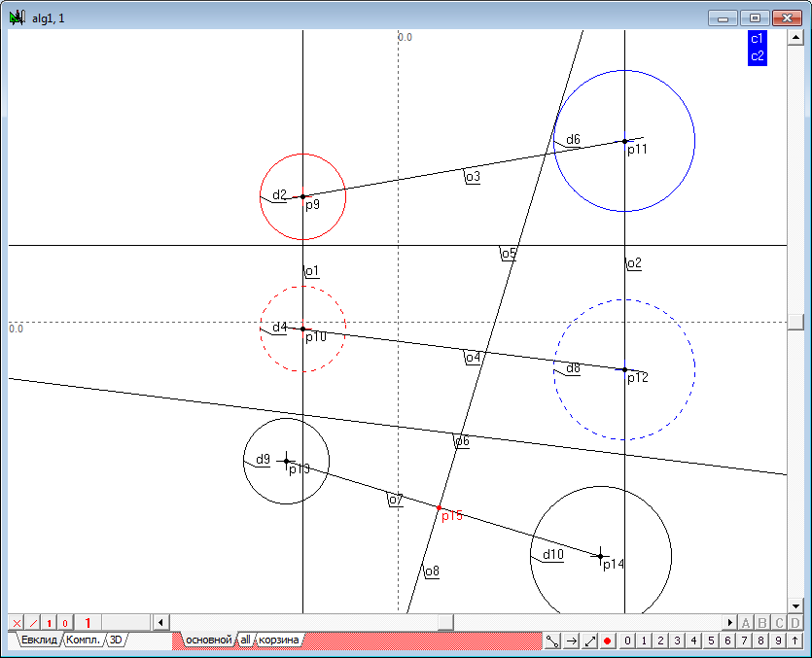Minimize the alg1 window
Image resolution: width=812 pixels, height=658 pixels.
(x=723, y=18)
